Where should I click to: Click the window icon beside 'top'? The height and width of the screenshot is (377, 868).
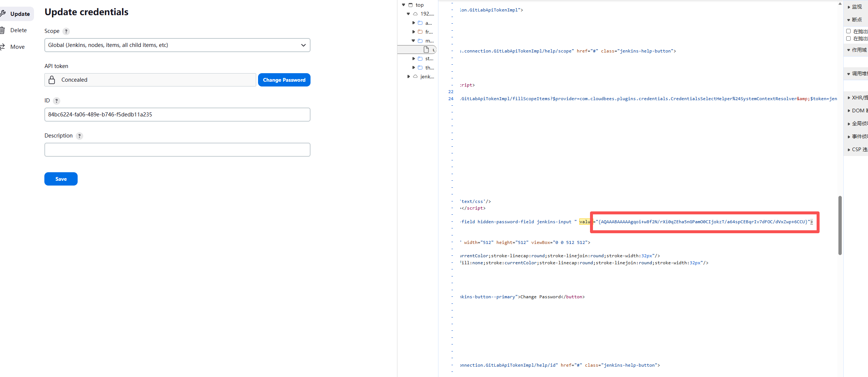pos(410,5)
